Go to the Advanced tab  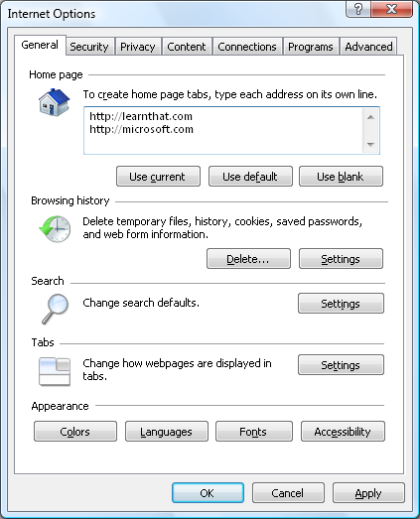[368, 47]
